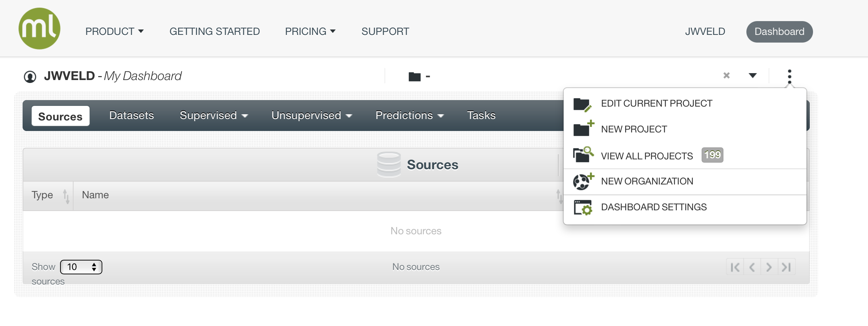Select the Sources tab
The width and height of the screenshot is (868, 326).
click(x=60, y=116)
